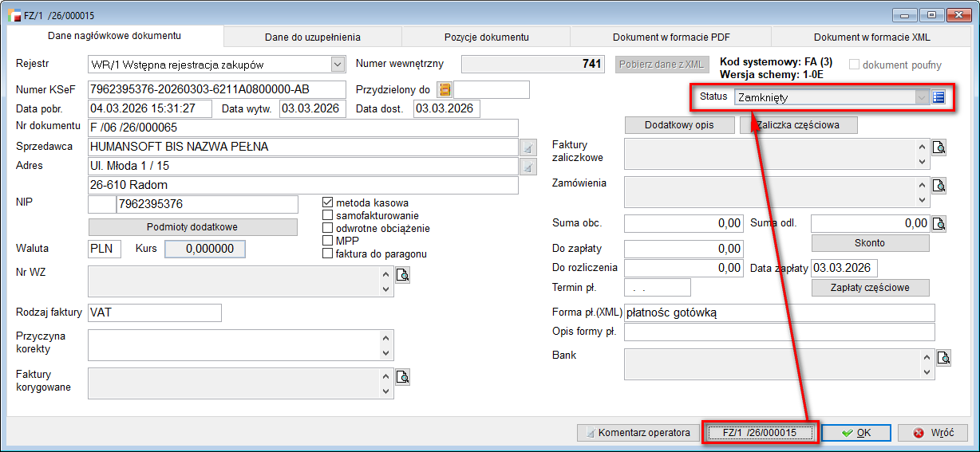Click lookup icon next to Suma odl.
This screenshot has width=980, height=452.
point(939,223)
